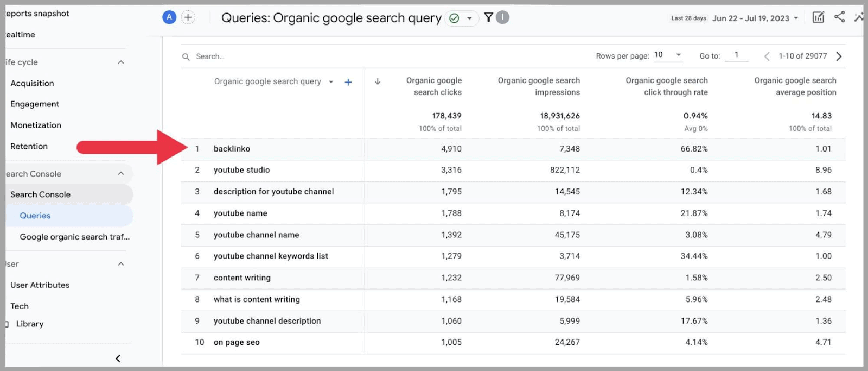
Task: Collapse the Life cycle section
Action: coord(121,62)
